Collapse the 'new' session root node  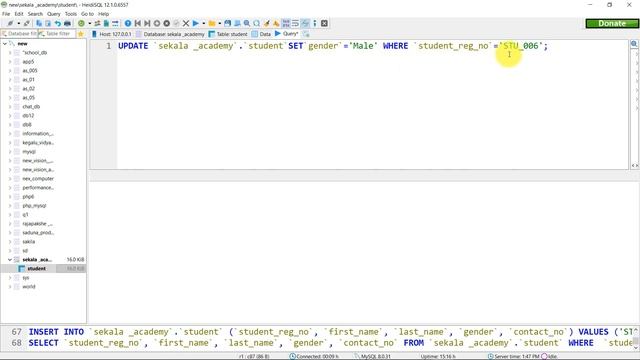(5, 43)
